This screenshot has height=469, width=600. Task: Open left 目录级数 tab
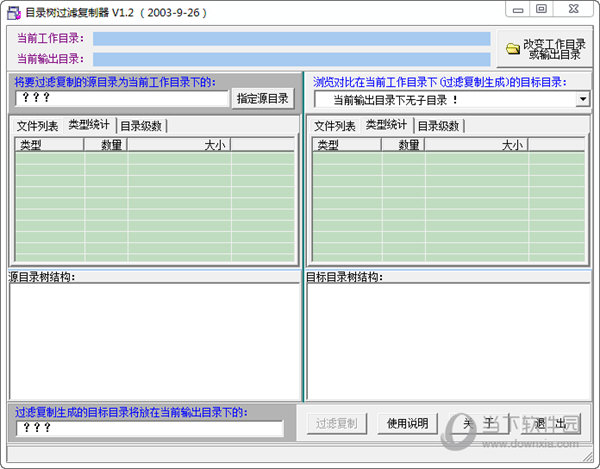[x=141, y=126]
